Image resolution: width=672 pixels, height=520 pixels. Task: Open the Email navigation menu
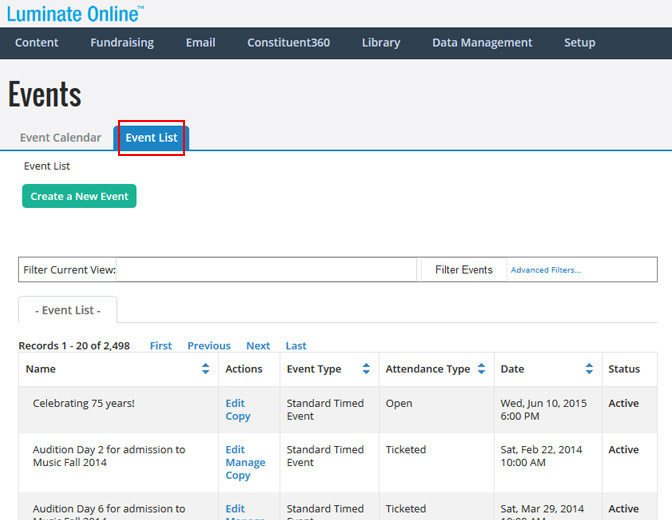pos(201,42)
